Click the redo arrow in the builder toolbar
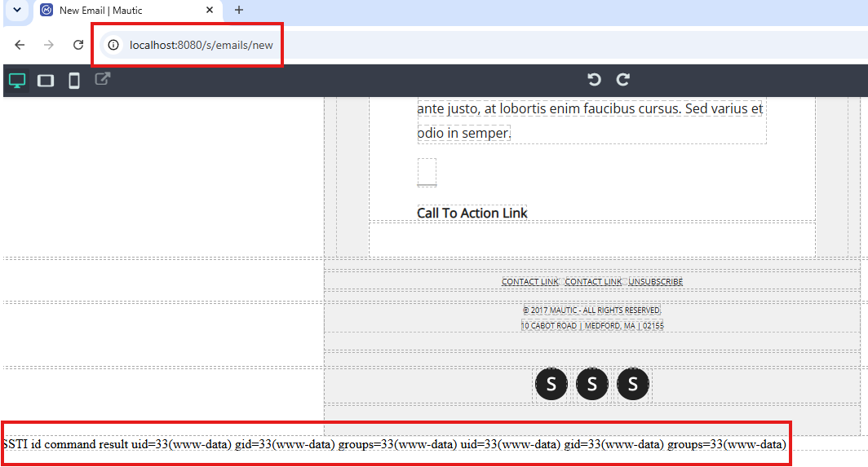 tap(622, 80)
